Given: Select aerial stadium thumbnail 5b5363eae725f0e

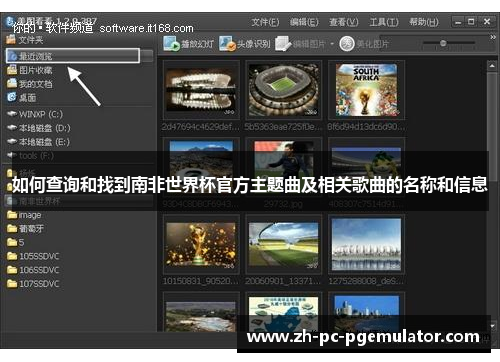Looking at the screenshot, I should (x=284, y=90).
